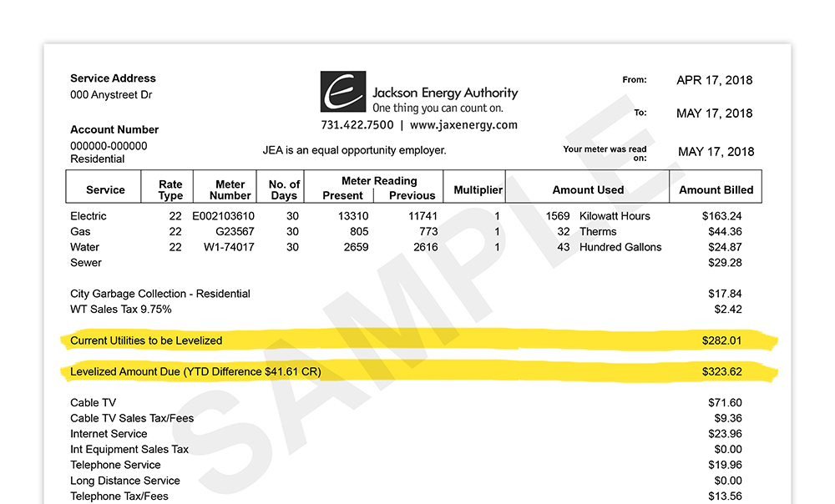835x504 pixels.
Task: Click the sewer amount billed $29.28
Action: (725, 262)
